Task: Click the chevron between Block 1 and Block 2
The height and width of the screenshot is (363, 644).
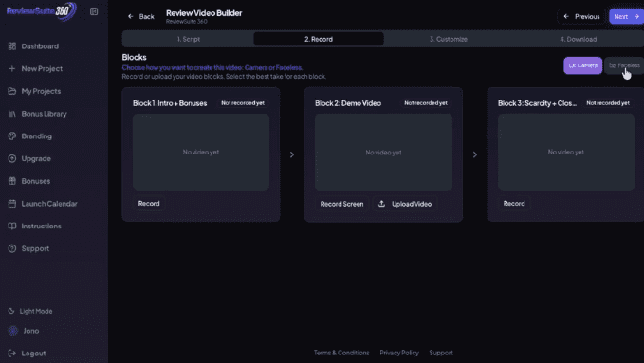Action: pos(292,154)
